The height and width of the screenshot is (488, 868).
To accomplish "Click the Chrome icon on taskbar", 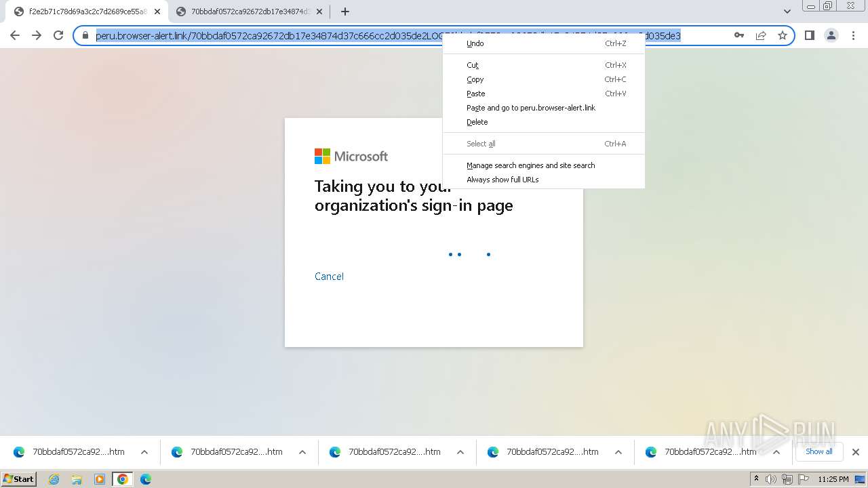I will click(122, 479).
